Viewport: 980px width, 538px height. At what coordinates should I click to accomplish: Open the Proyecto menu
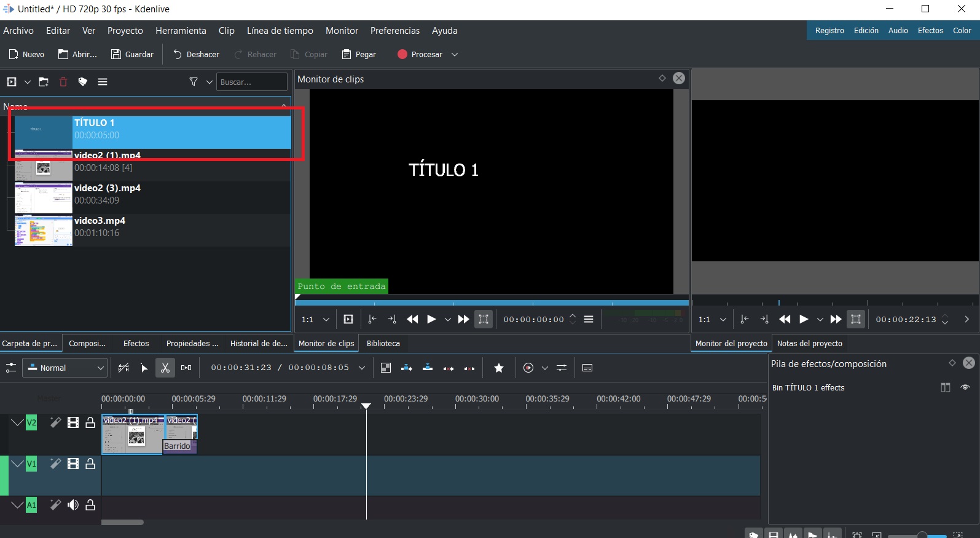coord(125,31)
